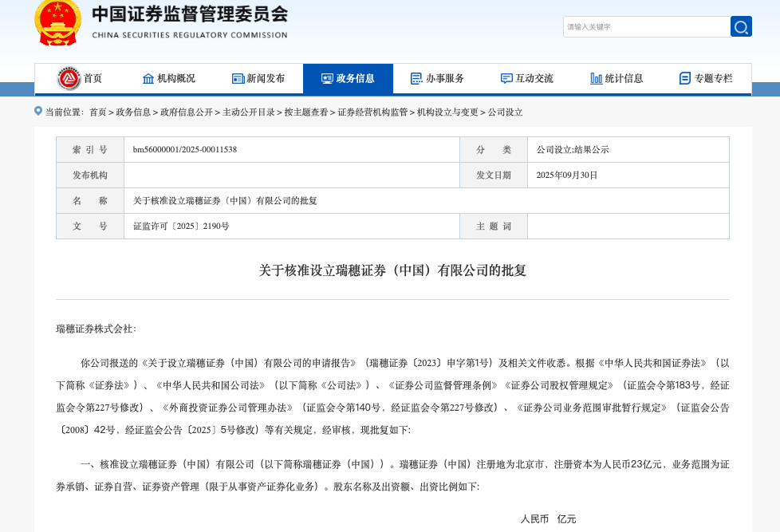The height and width of the screenshot is (532, 780).
Task: Click the 公司设立 breadcrumb link
Action: point(506,112)
